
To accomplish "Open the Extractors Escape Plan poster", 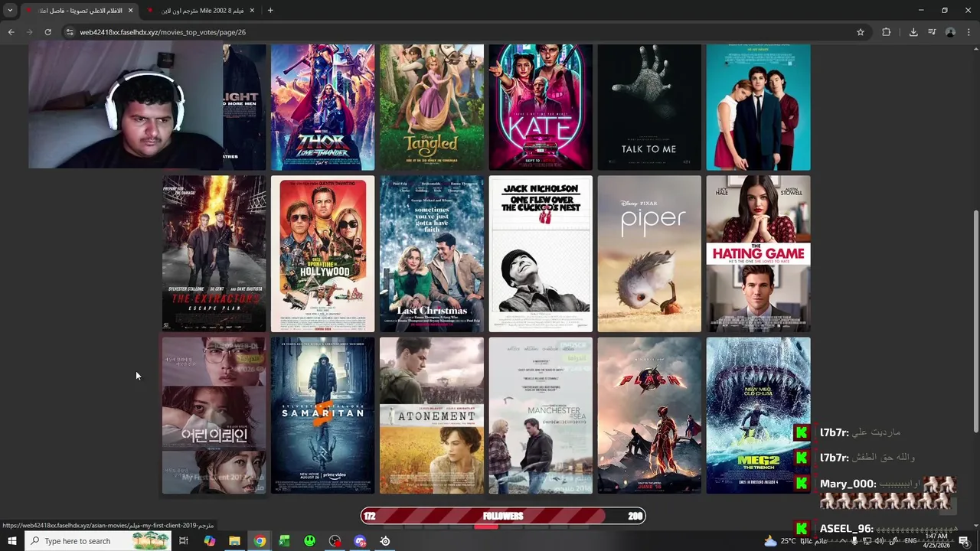I will [x=214, y=253].
